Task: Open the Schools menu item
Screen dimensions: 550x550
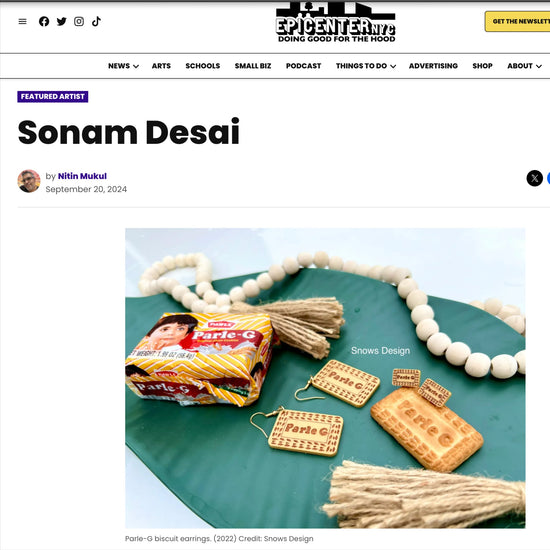Action: pyautogui.click(x=203, y=66)
